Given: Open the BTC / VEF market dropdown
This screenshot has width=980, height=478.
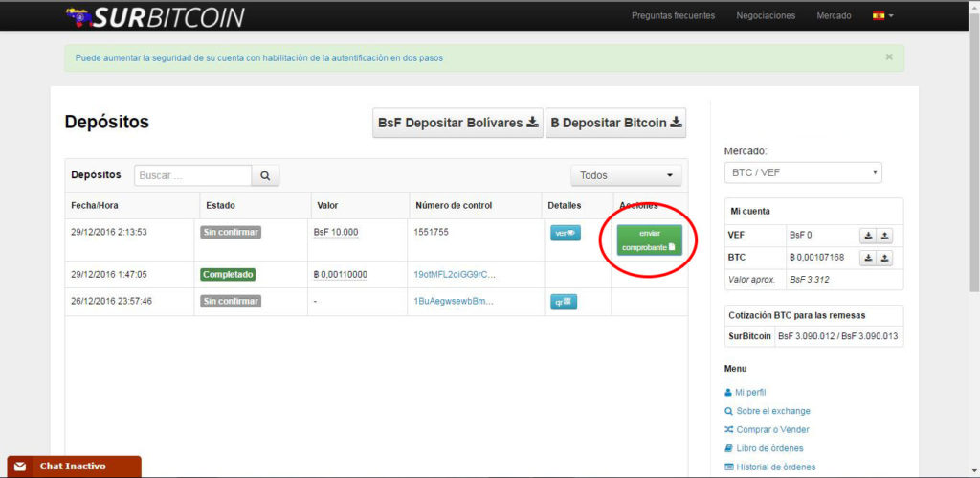Looking at the screenshot, I should (x=803, y=172).
